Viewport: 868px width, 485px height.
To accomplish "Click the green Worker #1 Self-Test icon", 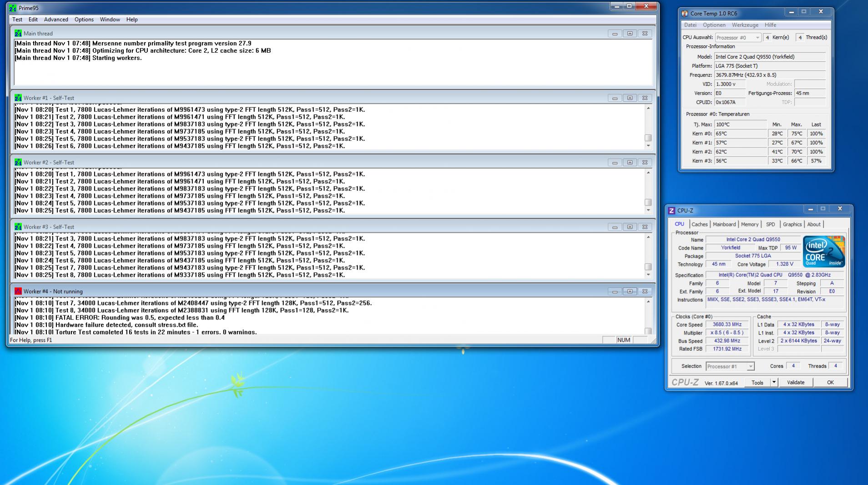I will click(18, 98).
